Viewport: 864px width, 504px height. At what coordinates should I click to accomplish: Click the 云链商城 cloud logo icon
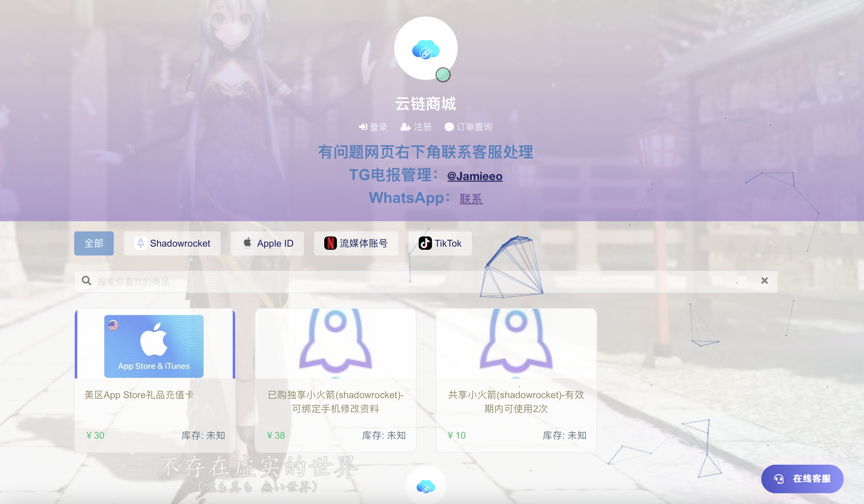[426, 49]
